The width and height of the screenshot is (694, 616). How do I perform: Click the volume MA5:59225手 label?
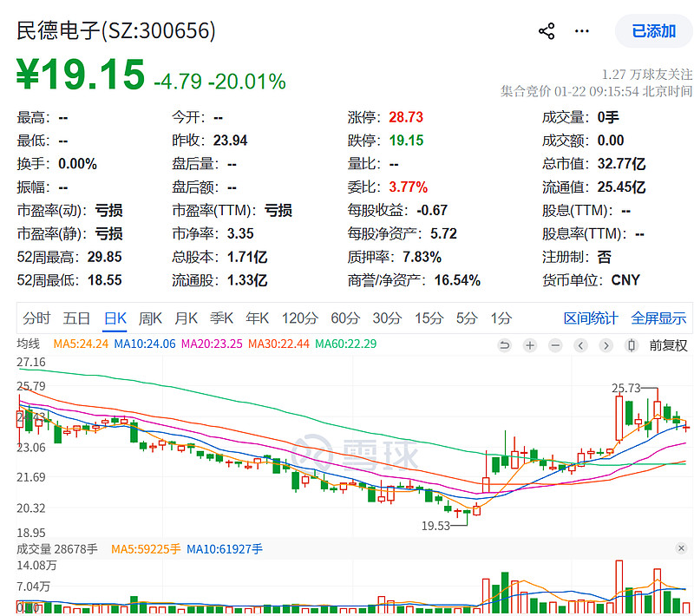[146, 549]
